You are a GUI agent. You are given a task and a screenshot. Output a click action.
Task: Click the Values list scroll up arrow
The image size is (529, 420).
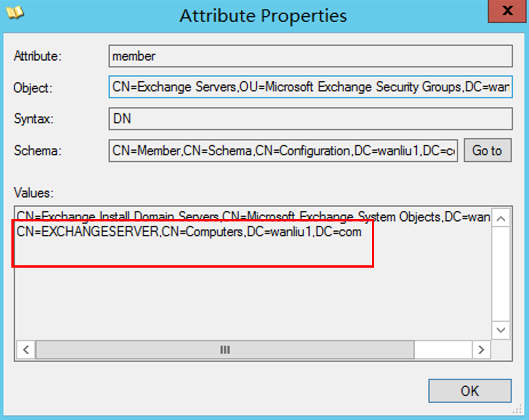point(501,219)
